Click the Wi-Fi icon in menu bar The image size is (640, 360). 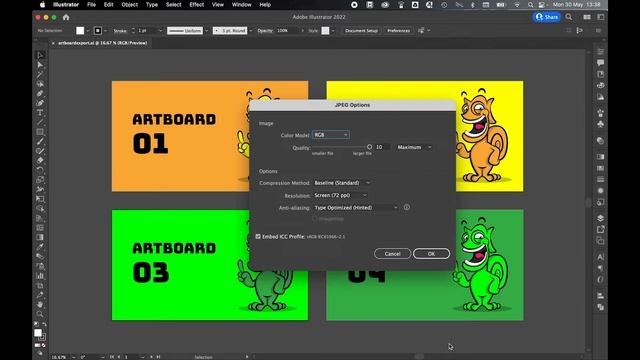tap(517, 4)
